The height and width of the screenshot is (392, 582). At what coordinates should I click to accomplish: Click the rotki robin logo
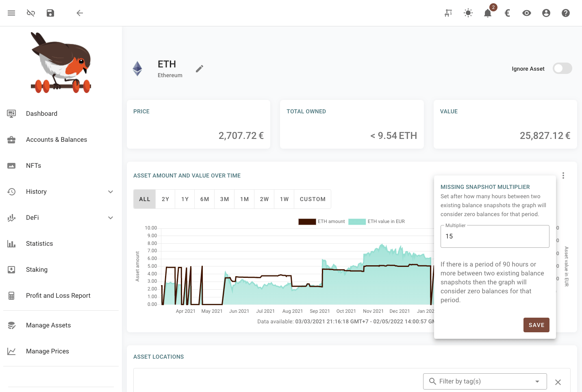pyautogui.click(x=61, y=63)
